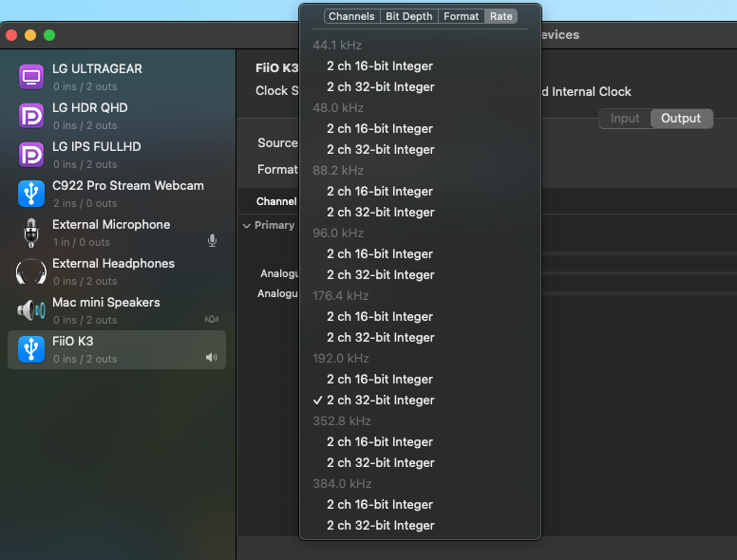Choose 2 ch 16-bit Integer under 384.0 kHz

point(420,505)
